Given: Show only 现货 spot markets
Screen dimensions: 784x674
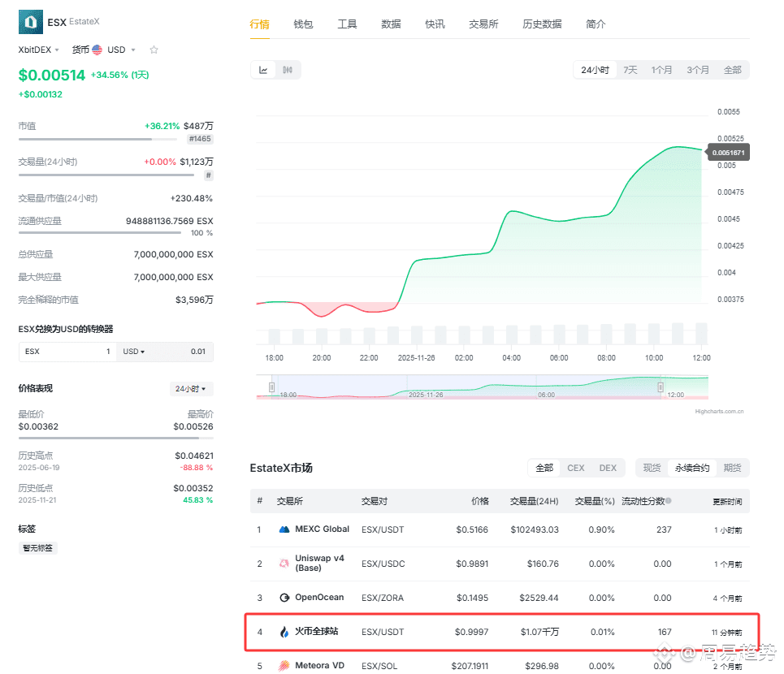Looking at the screenshot, I should coord(652,468).
